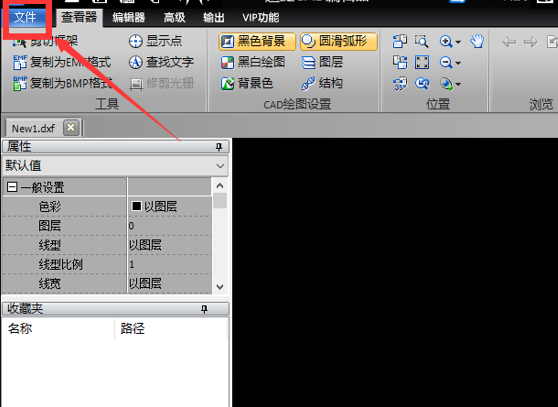Click the 背景色 icon

(227, 84)
